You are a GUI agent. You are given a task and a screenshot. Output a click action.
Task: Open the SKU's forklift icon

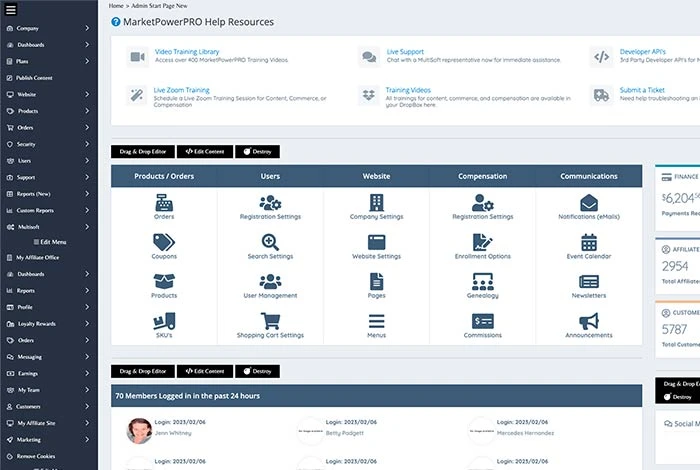pos(164,321)
